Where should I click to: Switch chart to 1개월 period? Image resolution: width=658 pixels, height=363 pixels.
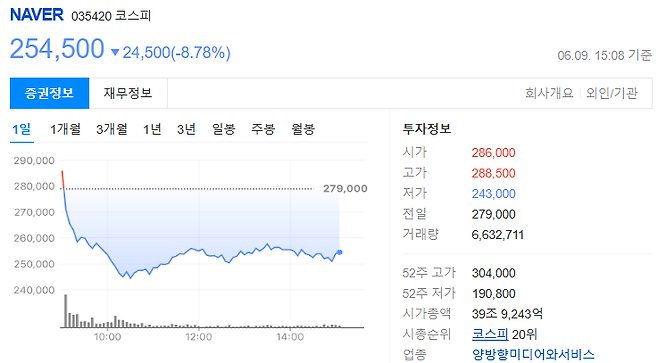pyautogui.click(x=65, y=129)
